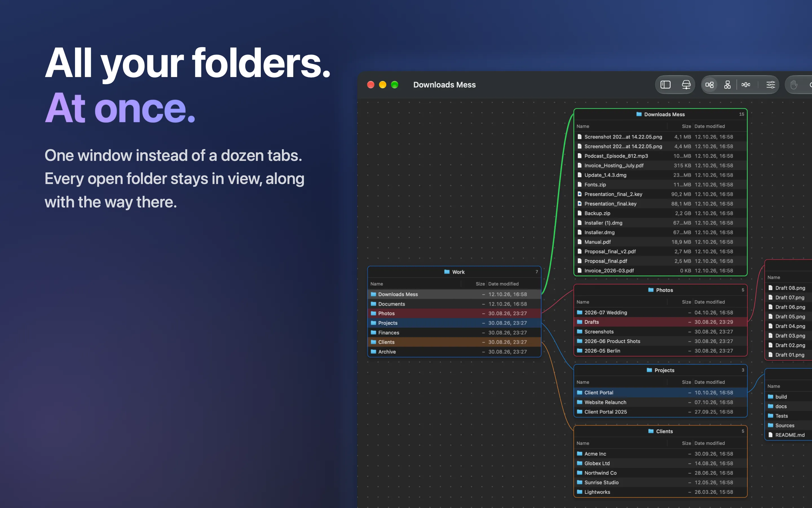Viewport: 812px width, 508px height.
Task: Sort Downloads Mess by Size column header
Action: 686,126
